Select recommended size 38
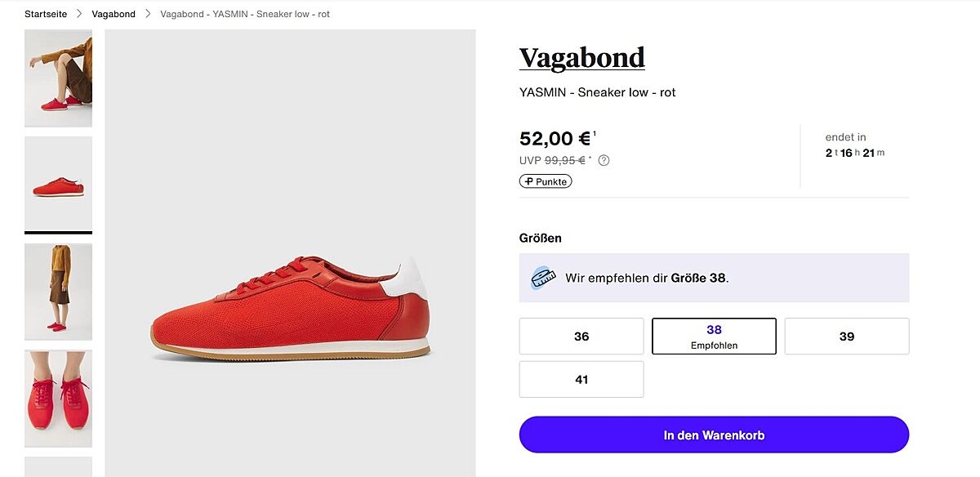This screenshot has width=980, height=477. (714, 337)
